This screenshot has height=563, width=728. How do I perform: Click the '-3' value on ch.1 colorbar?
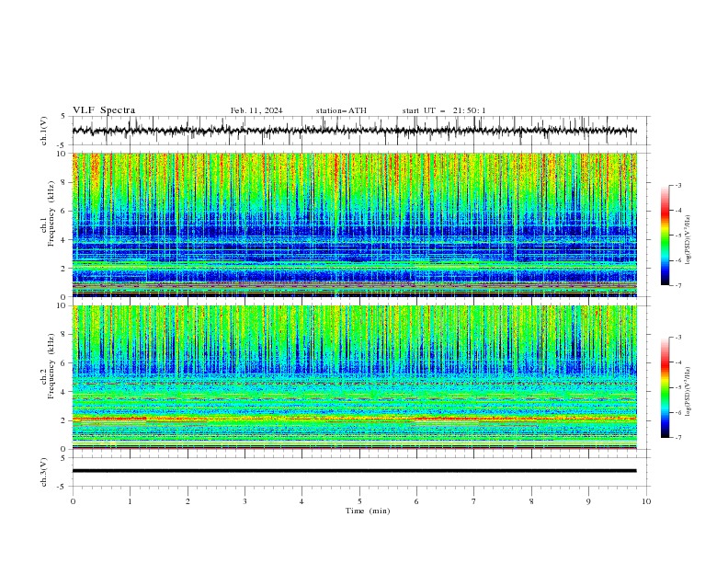(678, 185)
